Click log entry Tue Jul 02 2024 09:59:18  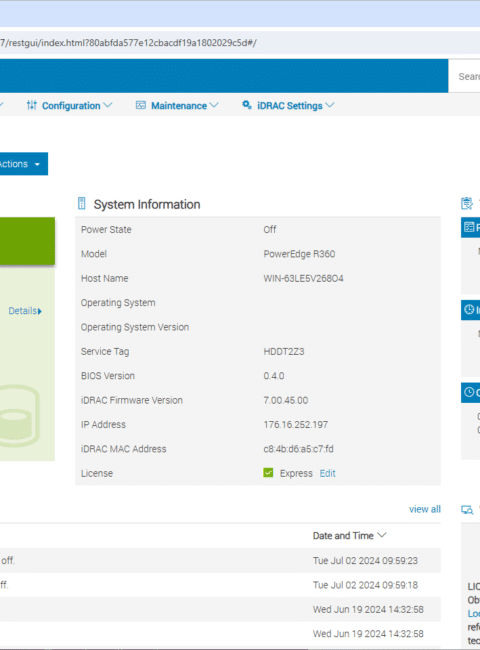(x=365, y=585)
